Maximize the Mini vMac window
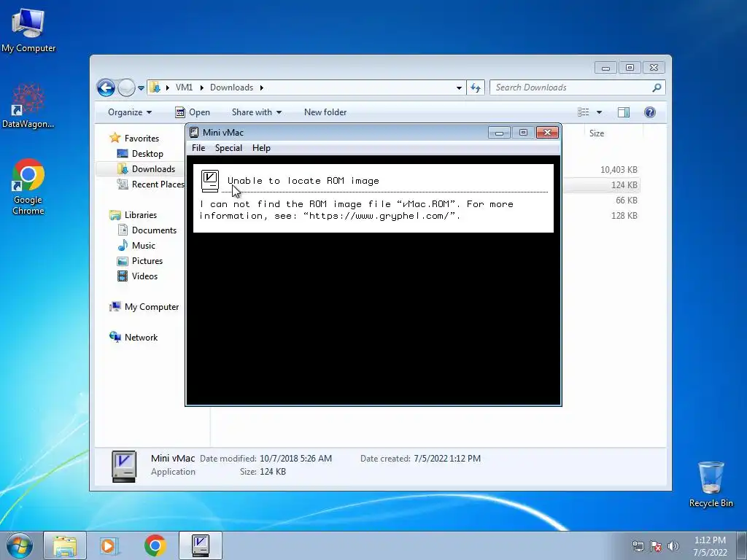747x560 pixels. click(x=523, y=133)
